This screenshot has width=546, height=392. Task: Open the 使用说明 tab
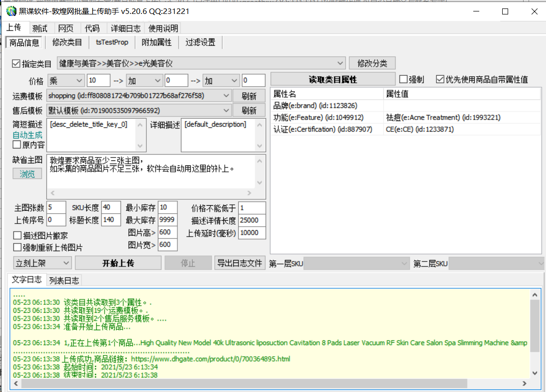click(163, 28)
